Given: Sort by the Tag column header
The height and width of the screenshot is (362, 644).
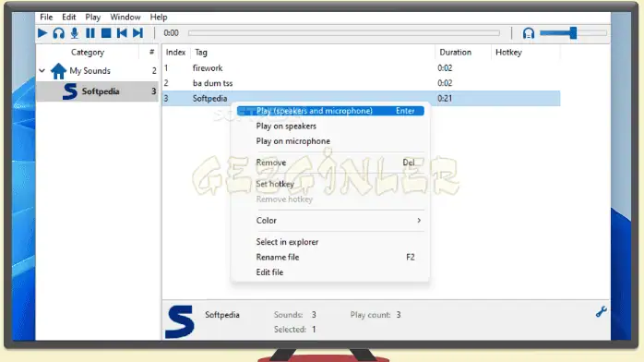Looking at the screenshot, I should pos(201,53).
